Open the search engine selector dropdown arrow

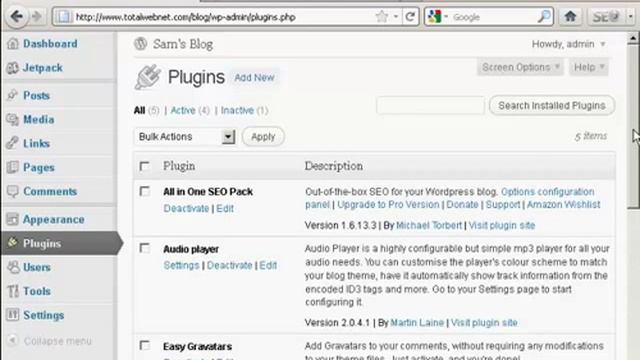coord(446,17)
